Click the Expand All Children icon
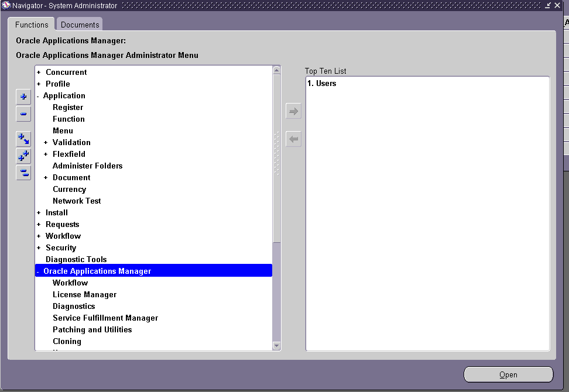The width and height of the screenshot is (569, 392). [23, 139]
